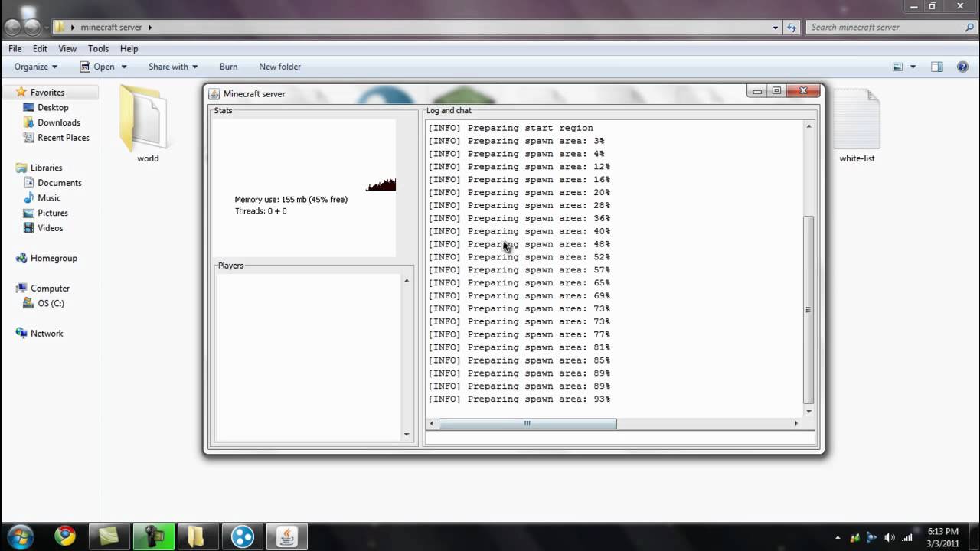Open the camera recorder taskbar icon
The width and height of the screenshot is (980, 551).
click(x=154, y=536)
